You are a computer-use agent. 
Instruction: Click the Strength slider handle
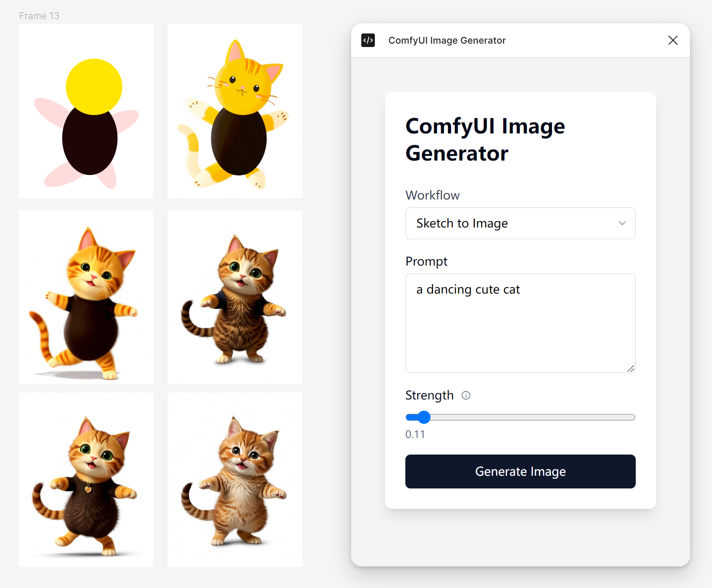pos(424,417)
